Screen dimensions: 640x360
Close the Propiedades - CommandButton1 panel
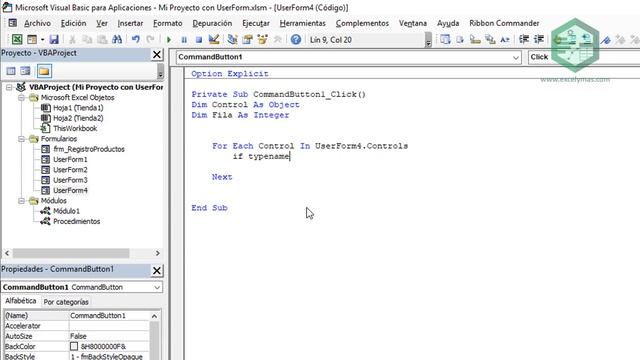click(157, 271)
